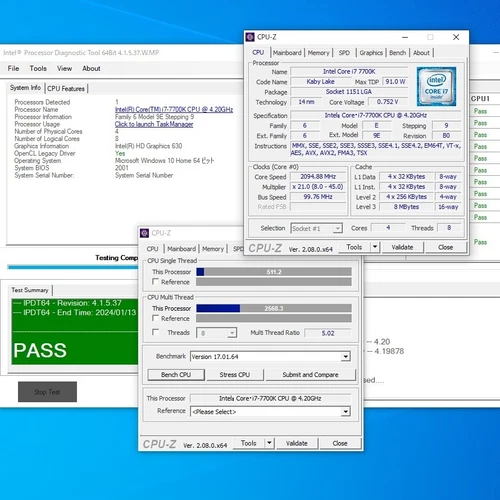
Task: Click Close in the front CPU-Z window
Action: (445, 247)
